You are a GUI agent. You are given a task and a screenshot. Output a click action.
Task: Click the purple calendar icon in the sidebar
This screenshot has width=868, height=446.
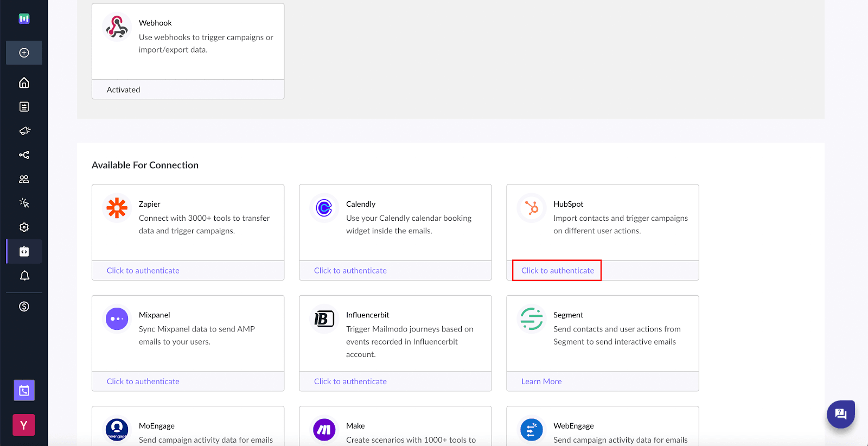pyautogui.click(x=24, y=390)
